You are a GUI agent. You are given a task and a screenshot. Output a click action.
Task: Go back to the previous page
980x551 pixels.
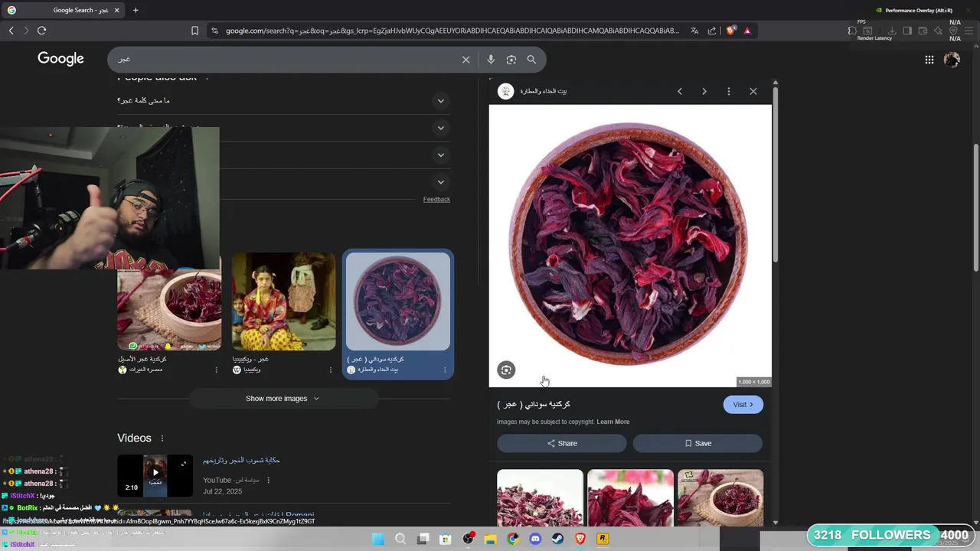tap(11, 31)
